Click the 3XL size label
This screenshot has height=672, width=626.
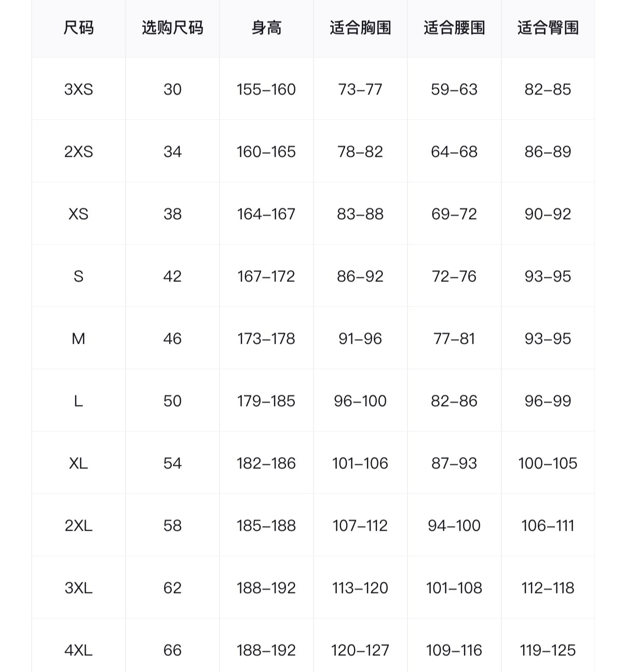point(78,588)
